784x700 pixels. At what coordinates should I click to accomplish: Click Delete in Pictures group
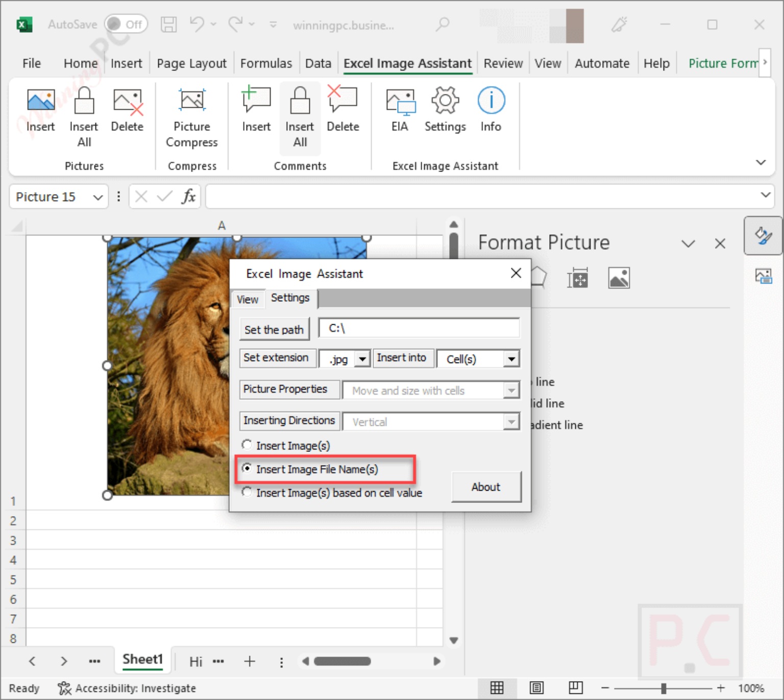pos(127,110)
